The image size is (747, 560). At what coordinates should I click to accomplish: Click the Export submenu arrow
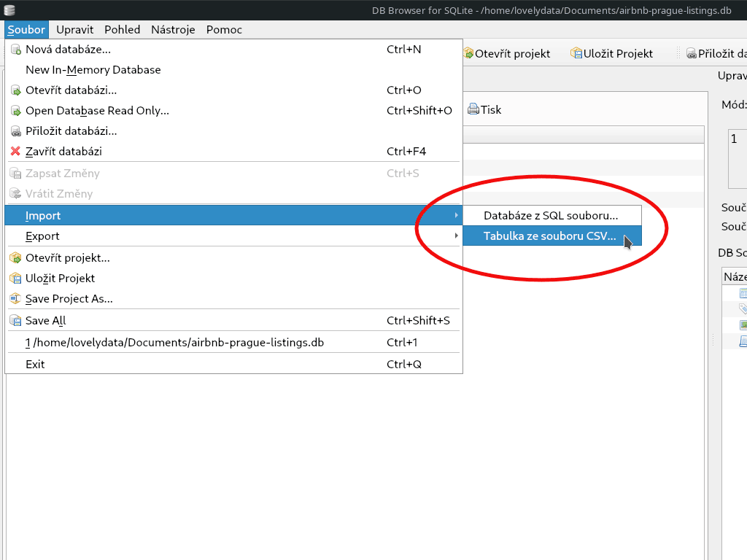coord(456,236)
